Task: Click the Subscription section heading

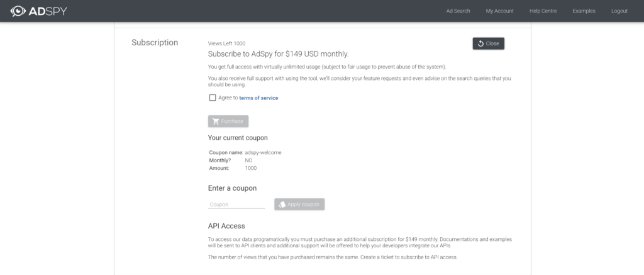Action: [x=155, y=43]
